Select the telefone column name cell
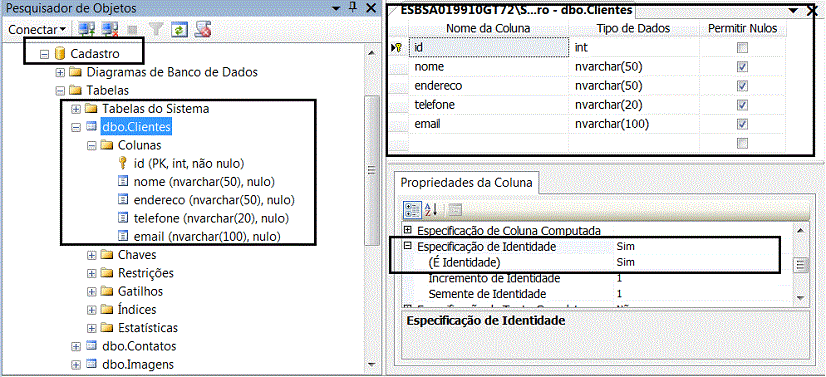The width and height of the screenshot is (826, 377). 489,105
